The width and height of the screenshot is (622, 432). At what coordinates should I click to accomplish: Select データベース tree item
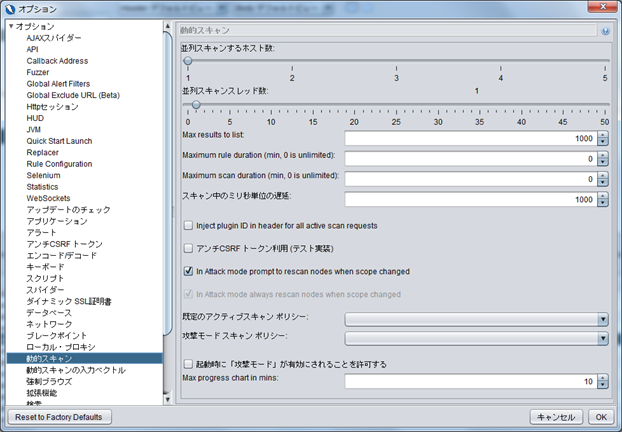click(x=49, y=313)
